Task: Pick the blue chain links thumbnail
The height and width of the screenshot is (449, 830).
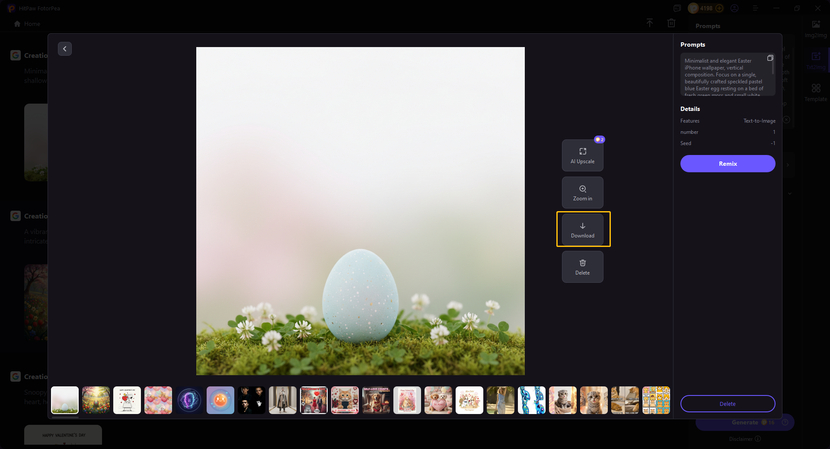Action: [531, 400]
